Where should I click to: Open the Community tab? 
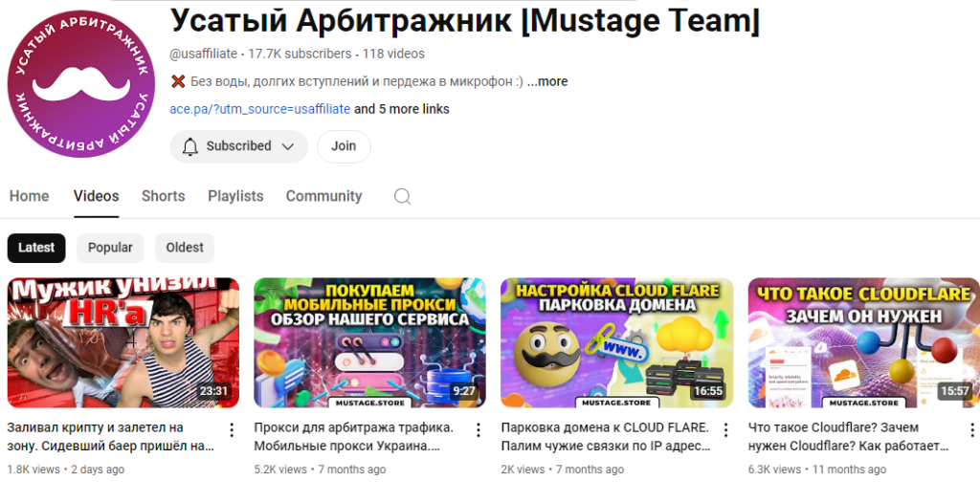pyautogui.click(x=323, y=196)
